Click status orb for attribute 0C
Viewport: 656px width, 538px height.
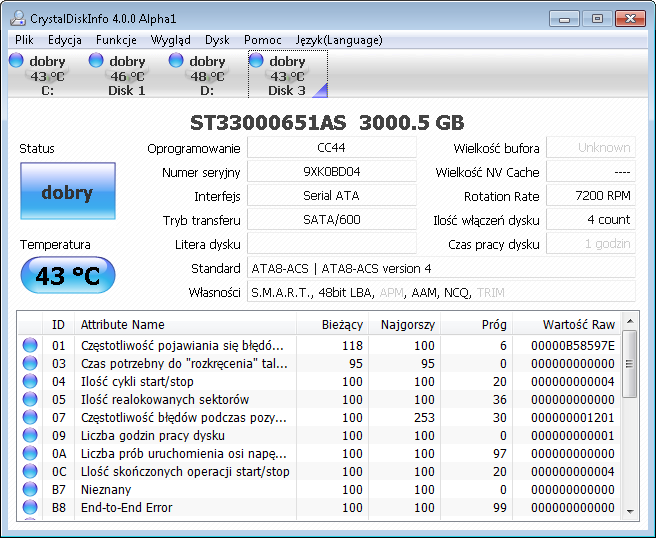coord(30,471)
